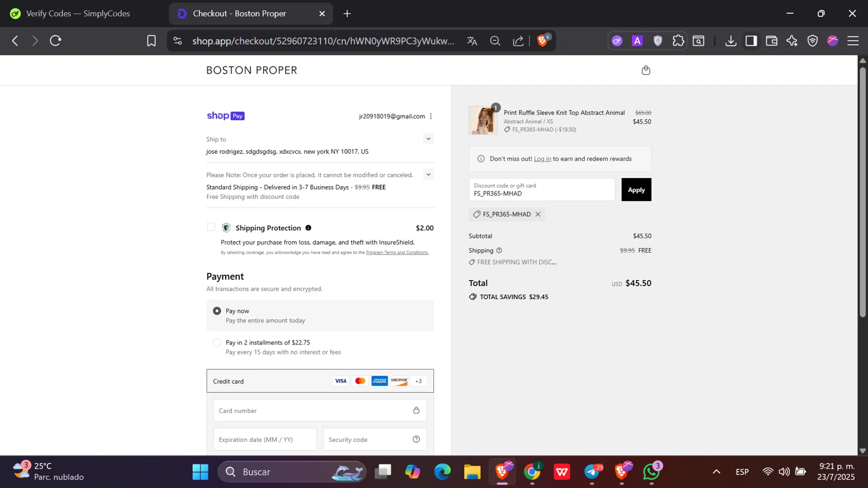
Task: Open the Brave Wallet icon
Action: (x=771, y=41)
